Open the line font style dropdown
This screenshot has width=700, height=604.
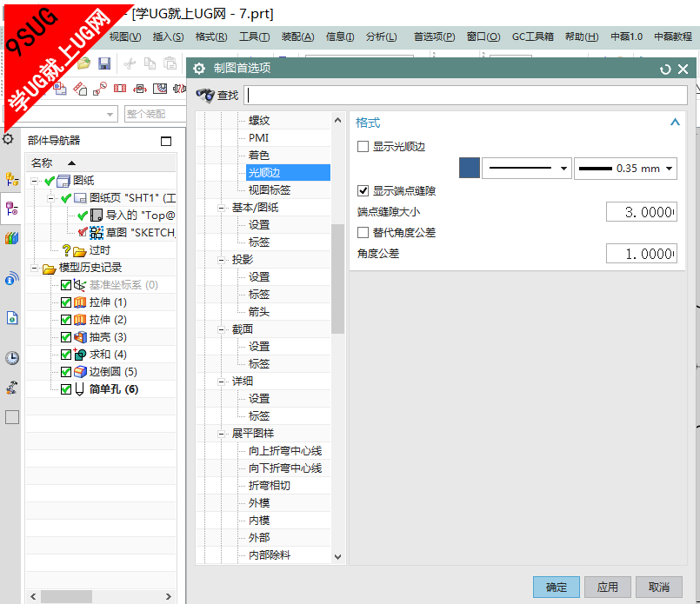click(527, 169)
